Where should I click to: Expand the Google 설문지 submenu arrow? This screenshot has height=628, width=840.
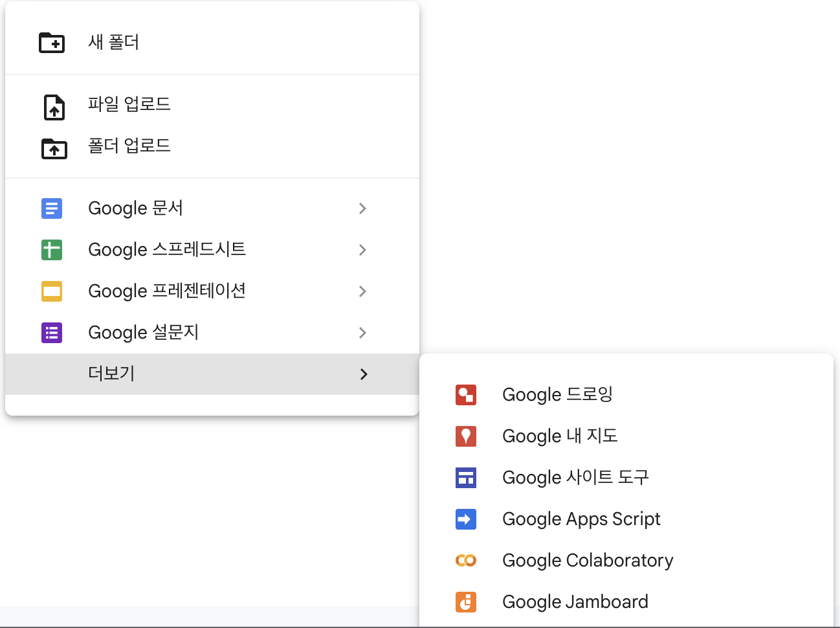click(x=362, y=333)
